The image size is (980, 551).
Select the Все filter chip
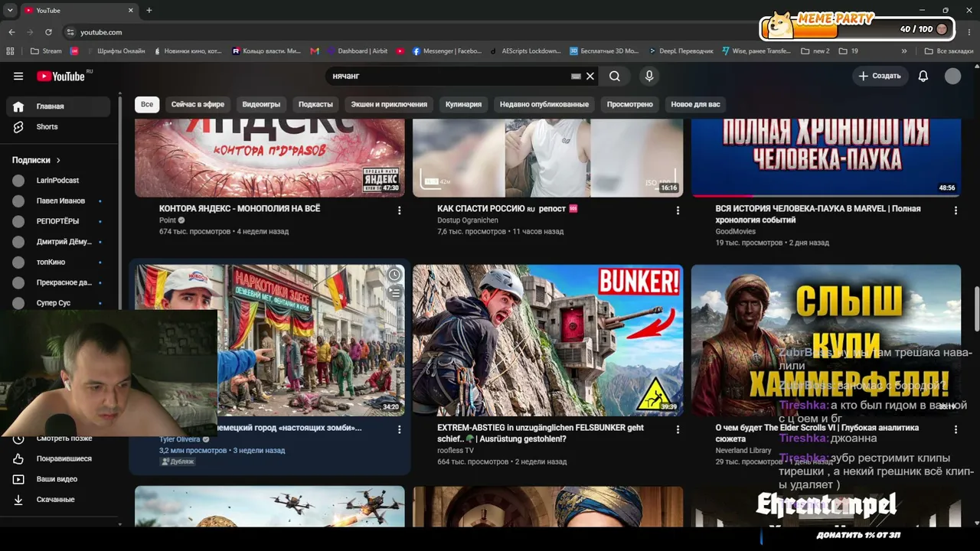[x=147, y=104]
